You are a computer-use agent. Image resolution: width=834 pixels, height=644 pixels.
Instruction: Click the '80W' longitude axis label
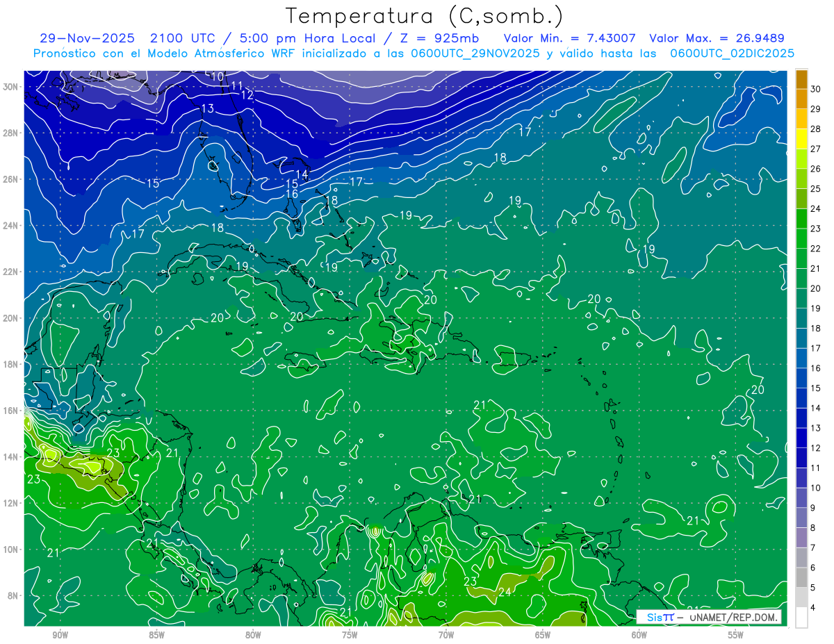coord(253,635)
